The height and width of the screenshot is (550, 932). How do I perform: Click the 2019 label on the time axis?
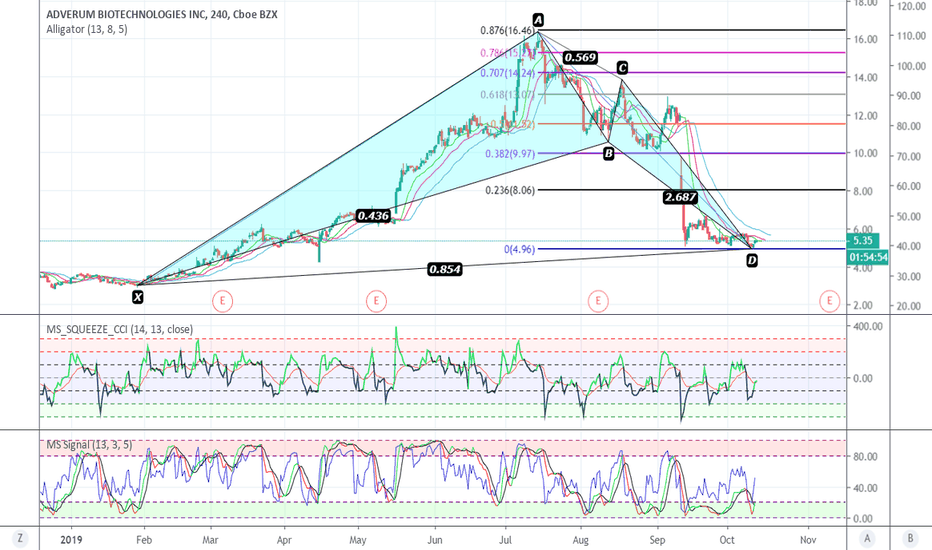pos(71,540)
